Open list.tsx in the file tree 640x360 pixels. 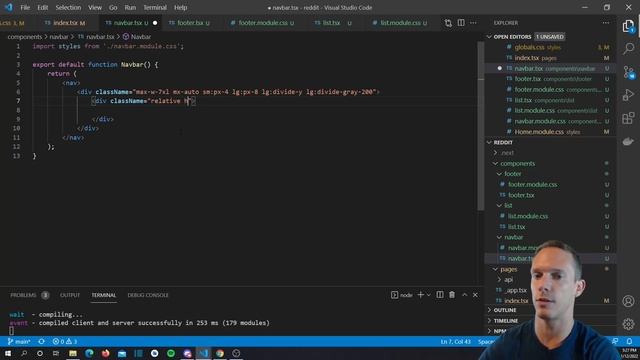[516, 227]
